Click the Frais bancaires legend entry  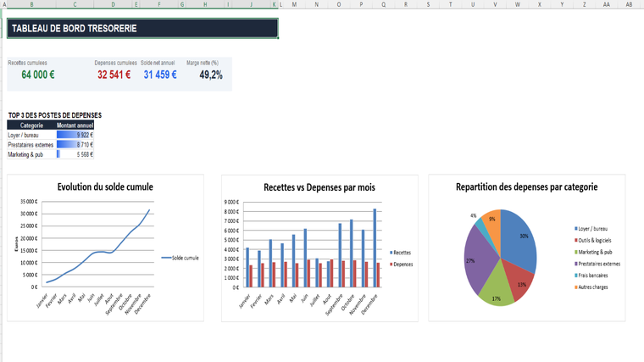pos(591,276)
